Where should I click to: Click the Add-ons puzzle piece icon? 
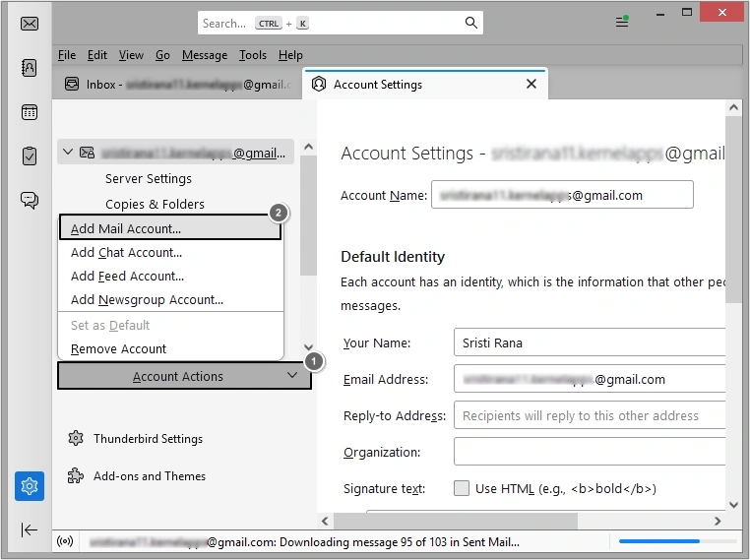[76, 475]
